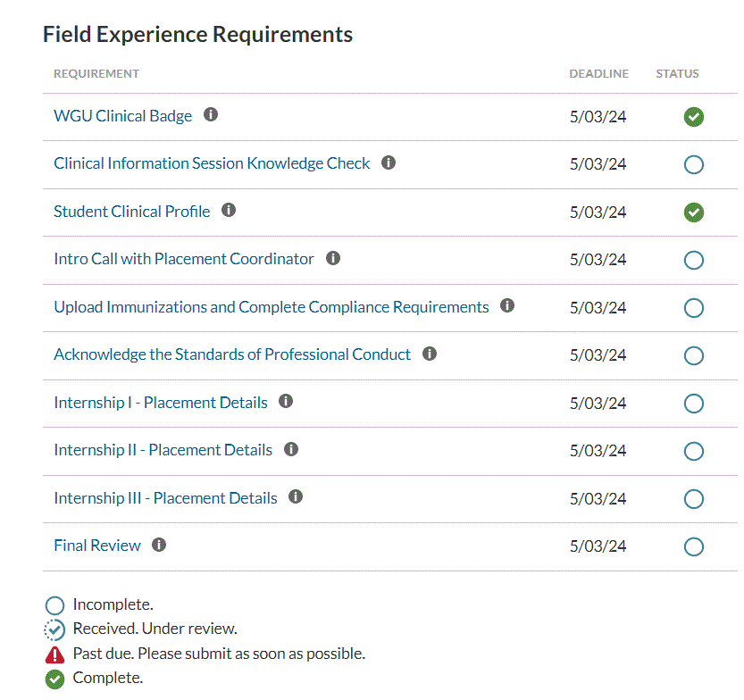The width and height of the screenshot is (744, 700).
Task: Show info for Student Clinical Profile
Action: tap(229, 211)
